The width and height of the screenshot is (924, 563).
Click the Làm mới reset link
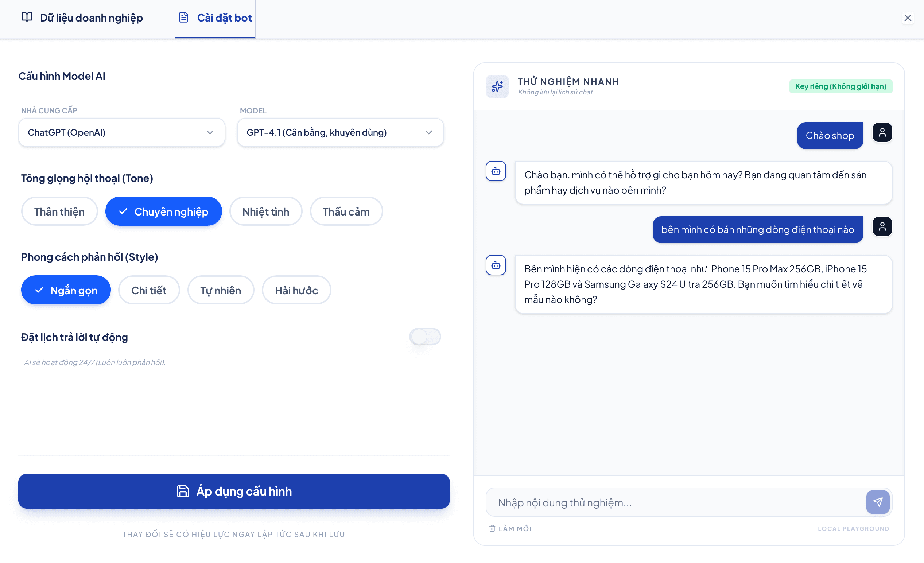[x=510, y=528]
